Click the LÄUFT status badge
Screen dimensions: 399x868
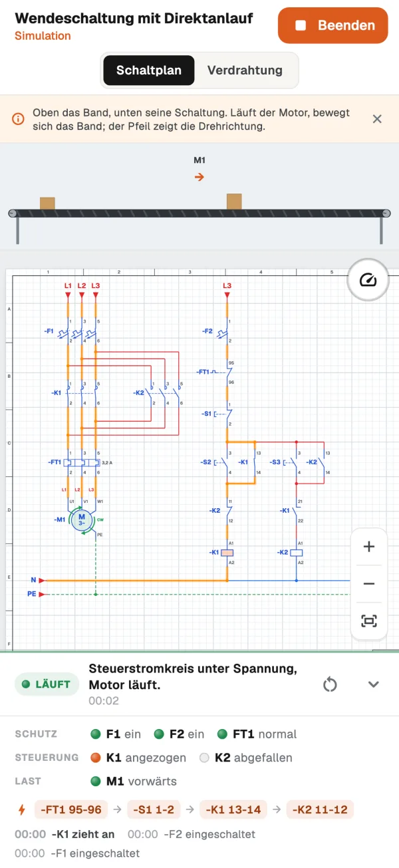pyautogui.click(x=46, y=684)
